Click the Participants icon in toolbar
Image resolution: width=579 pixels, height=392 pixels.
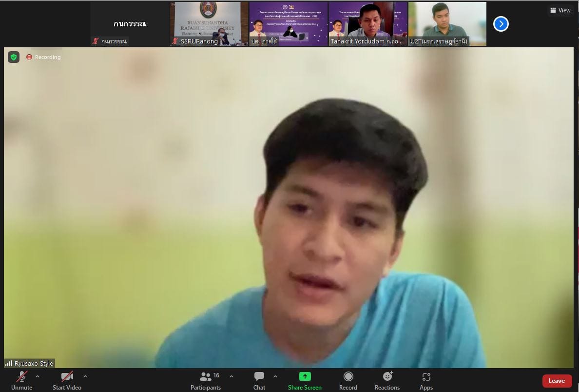pos(206,377)
